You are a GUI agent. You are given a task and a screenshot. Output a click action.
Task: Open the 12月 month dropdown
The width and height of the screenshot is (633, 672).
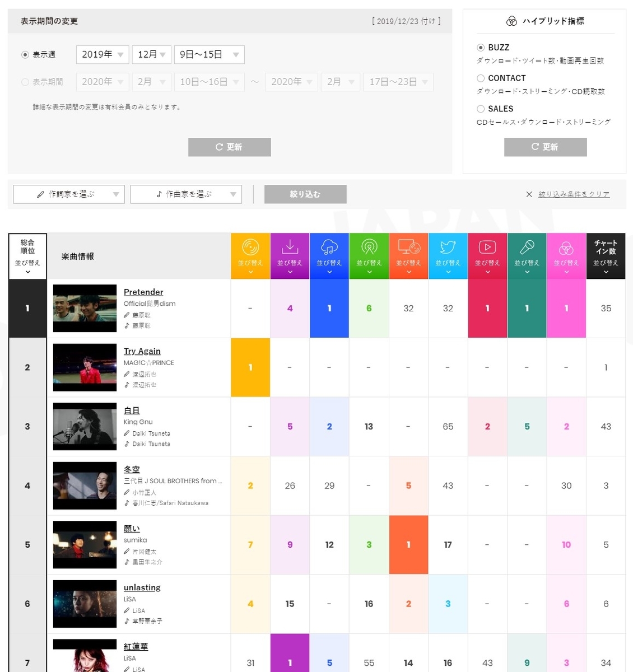(152, 54)
